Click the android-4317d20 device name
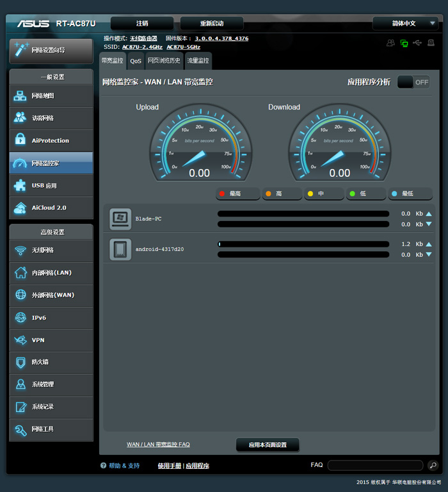Image resolution: width=448 pixels, height=492 pixels. [159, 249]
